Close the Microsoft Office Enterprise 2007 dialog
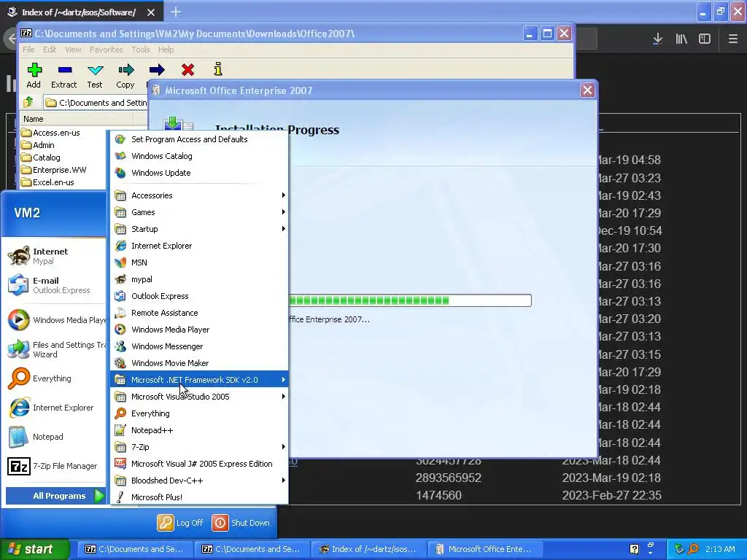 587,90
